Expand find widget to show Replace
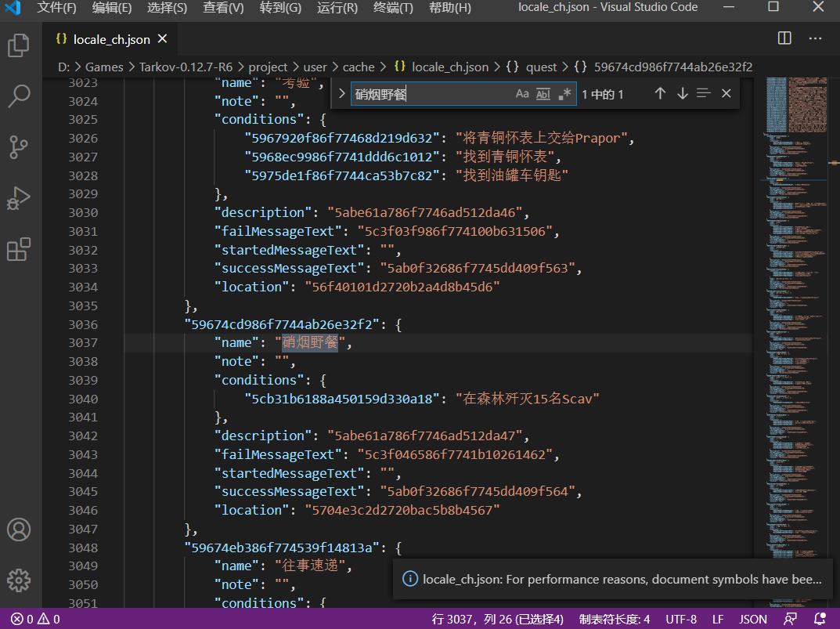 click(x=341, y=94)
